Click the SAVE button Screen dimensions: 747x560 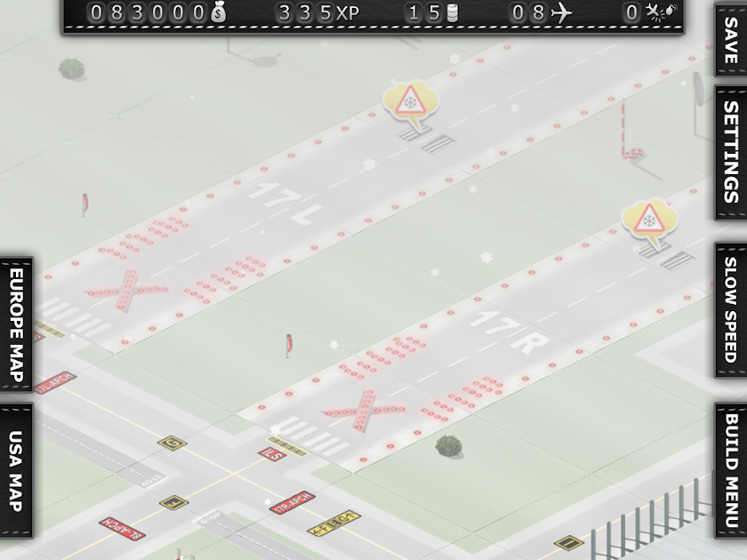pos(730,39)
